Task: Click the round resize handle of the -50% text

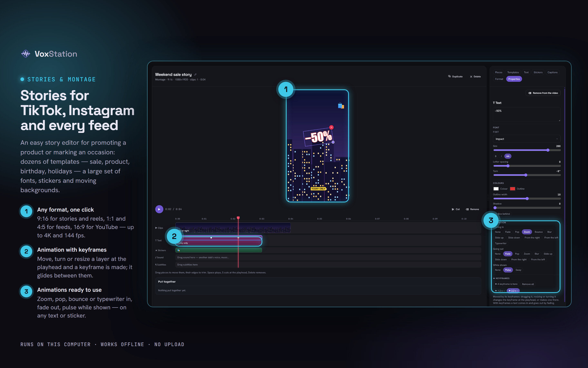Action: point(333,142)
